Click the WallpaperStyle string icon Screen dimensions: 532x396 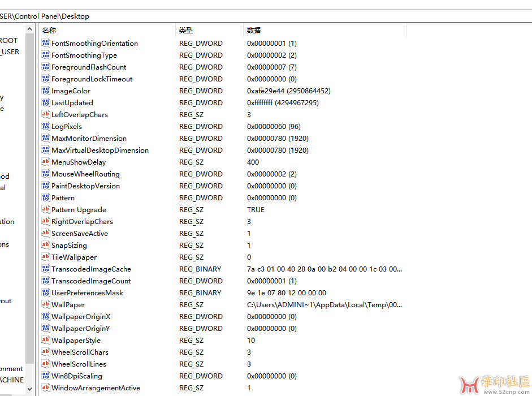click(46, 340)
